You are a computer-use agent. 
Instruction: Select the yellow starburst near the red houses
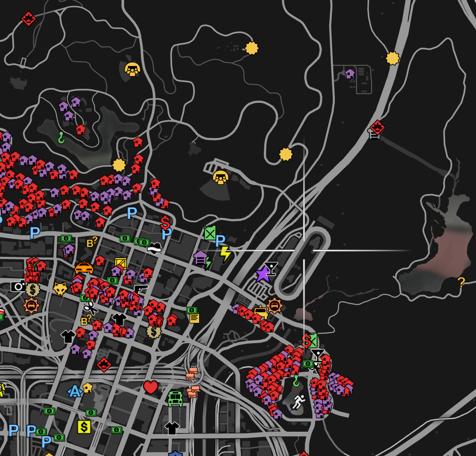pyautogui.click(x=119, y=165)
